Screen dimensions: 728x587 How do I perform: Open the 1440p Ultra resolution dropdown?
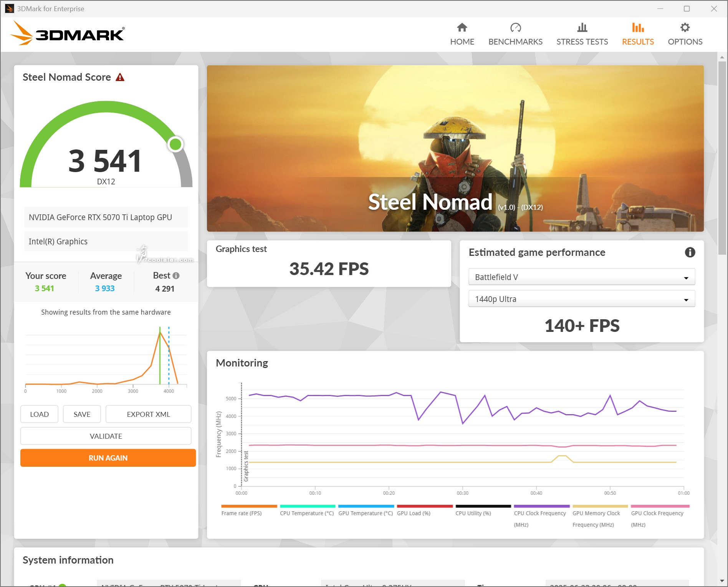pos(581,299)
